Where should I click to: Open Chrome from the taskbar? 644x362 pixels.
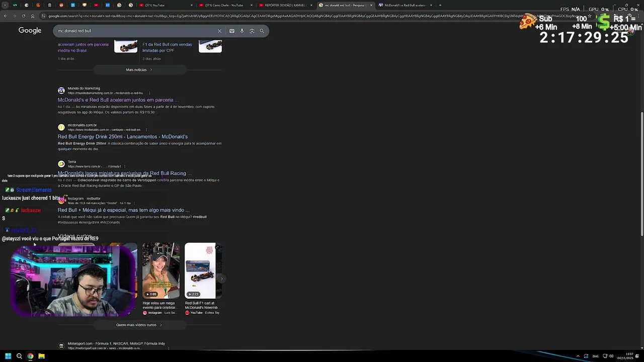coord(30,356)
